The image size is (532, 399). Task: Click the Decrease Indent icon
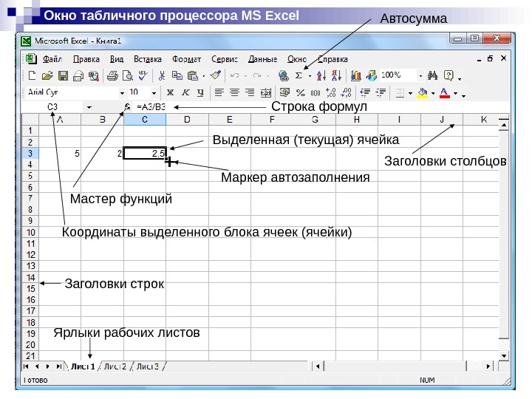365,92
